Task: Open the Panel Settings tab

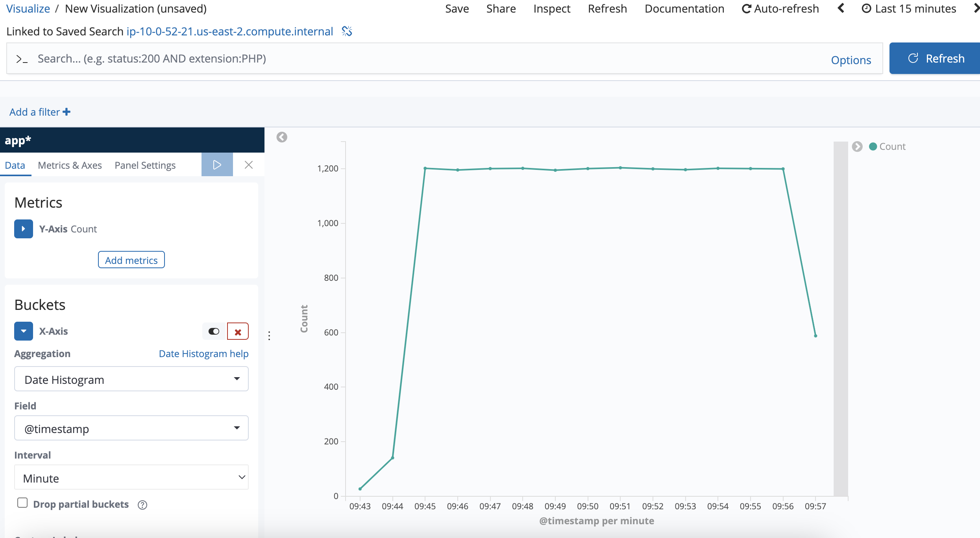Action: [x=145, y=166]
